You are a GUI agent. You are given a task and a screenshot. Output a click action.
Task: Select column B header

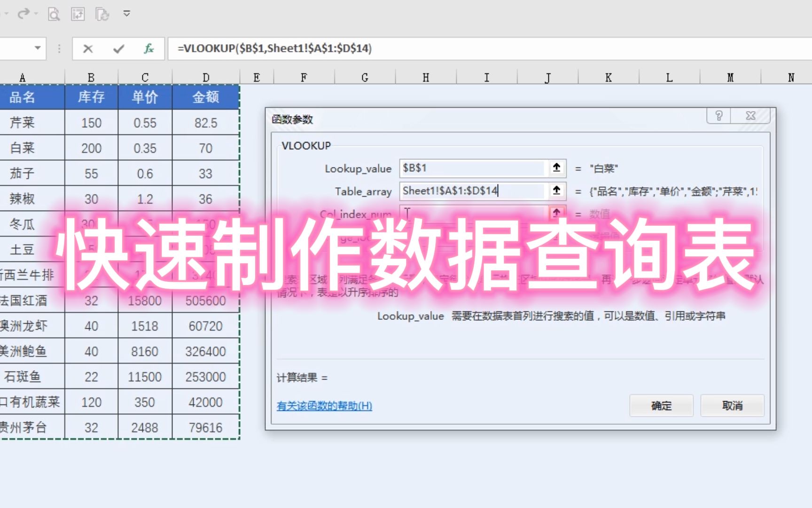pyautogui.click(x=91, y=77)
